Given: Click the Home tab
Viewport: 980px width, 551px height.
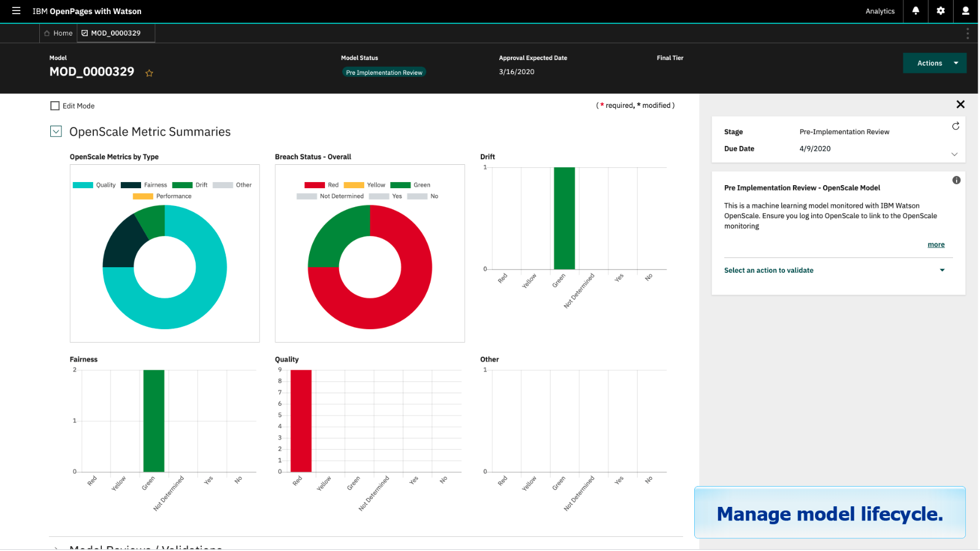Looking at the screenshot, I should (58, 33).
